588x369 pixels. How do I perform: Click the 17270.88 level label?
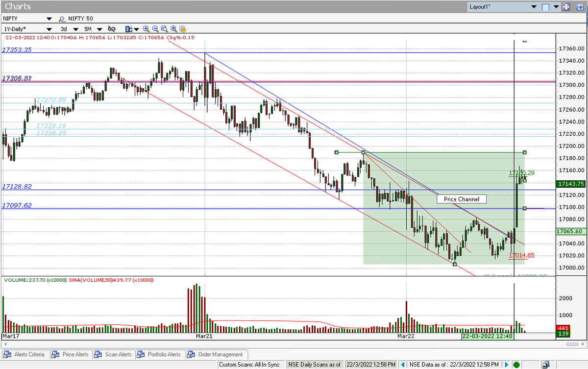click(50, 99)
